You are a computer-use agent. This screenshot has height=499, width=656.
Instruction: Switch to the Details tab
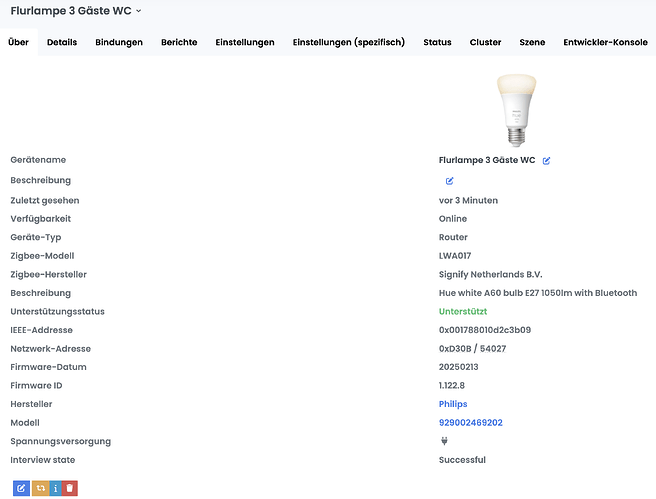[x=62, y=42]
